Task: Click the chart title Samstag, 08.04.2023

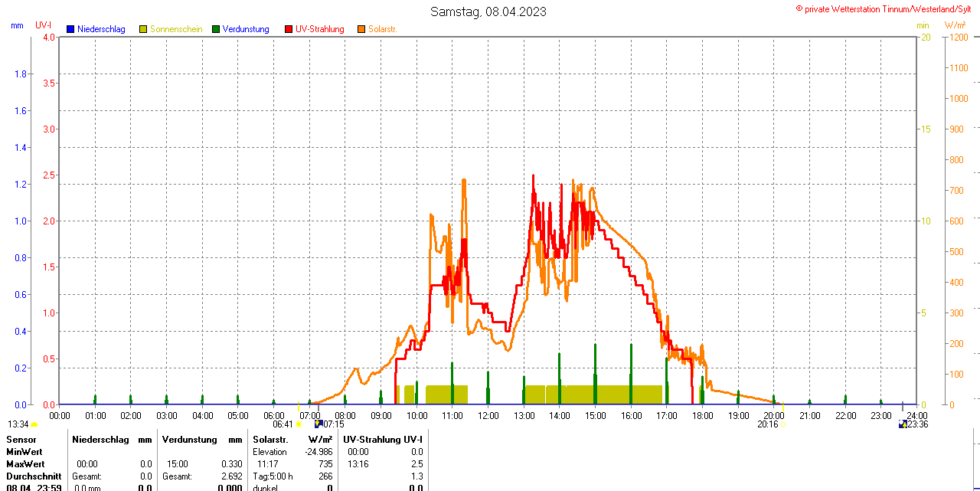Action: pos(488,11)
